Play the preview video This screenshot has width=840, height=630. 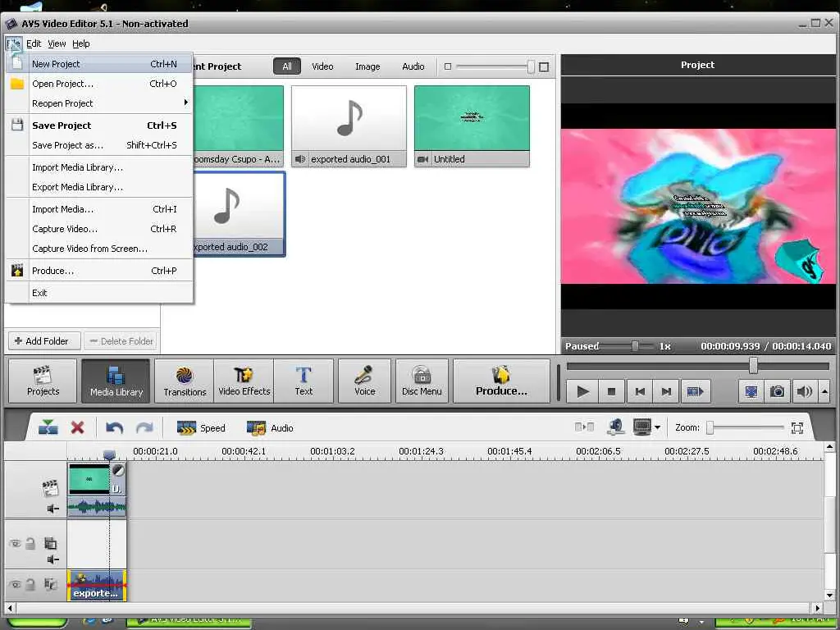583,391
